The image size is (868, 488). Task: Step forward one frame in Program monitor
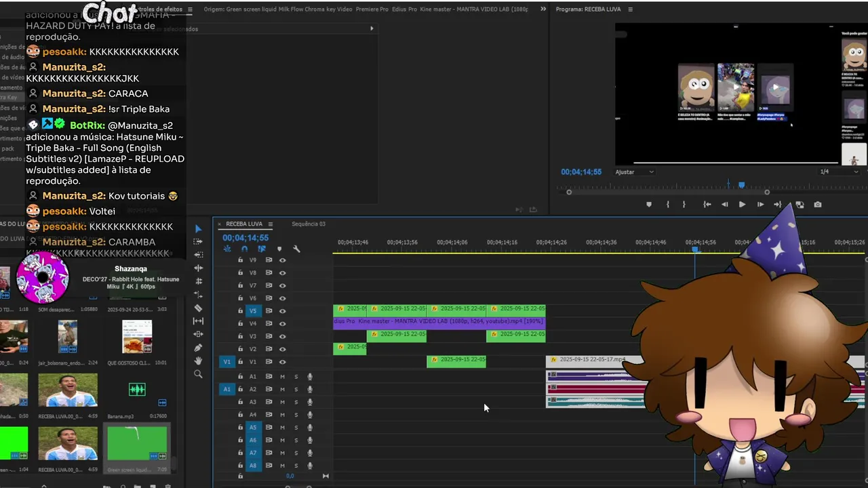pyautogui.click(x=760, y=204)
